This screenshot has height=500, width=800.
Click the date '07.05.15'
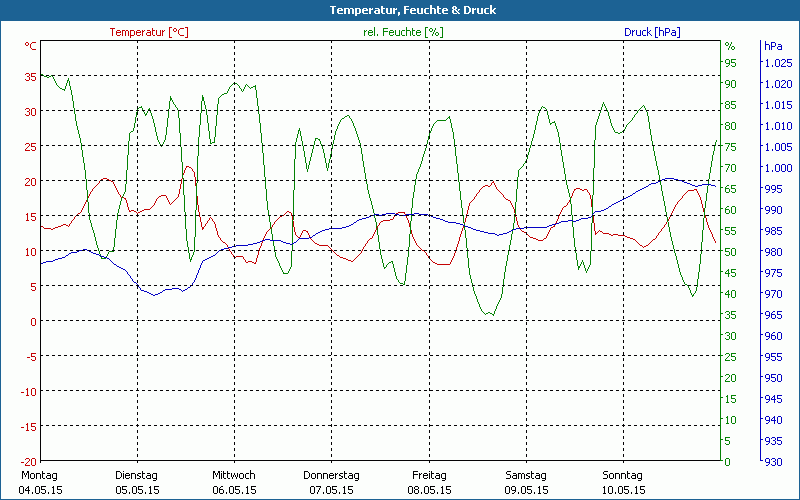331,490
